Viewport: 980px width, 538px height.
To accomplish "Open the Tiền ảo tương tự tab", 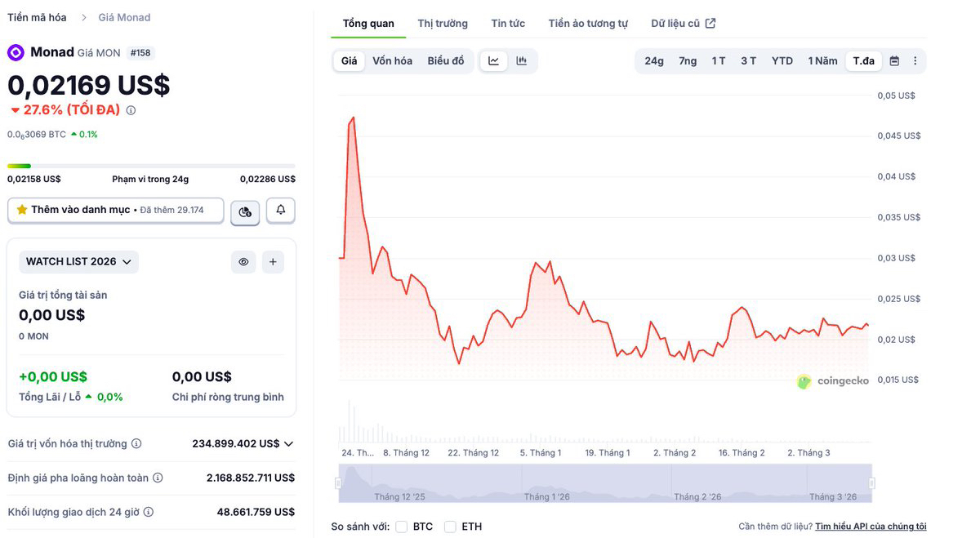I will pos(588,24).
